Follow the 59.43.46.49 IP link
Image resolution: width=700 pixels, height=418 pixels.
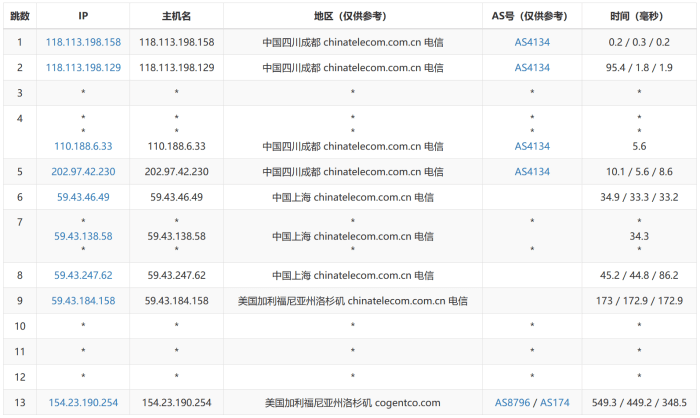tap(83, 197)
